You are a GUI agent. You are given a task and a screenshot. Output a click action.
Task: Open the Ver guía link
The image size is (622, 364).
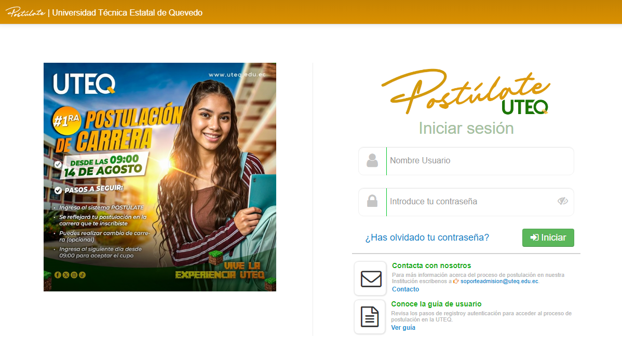[403, 328]
